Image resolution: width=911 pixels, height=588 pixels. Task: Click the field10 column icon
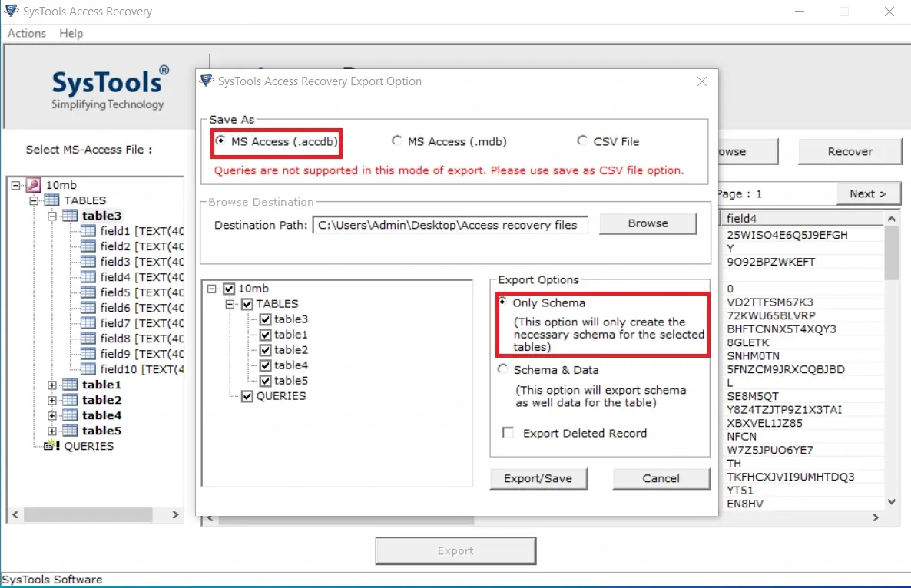pyautogui.click(x=88, y=369)
